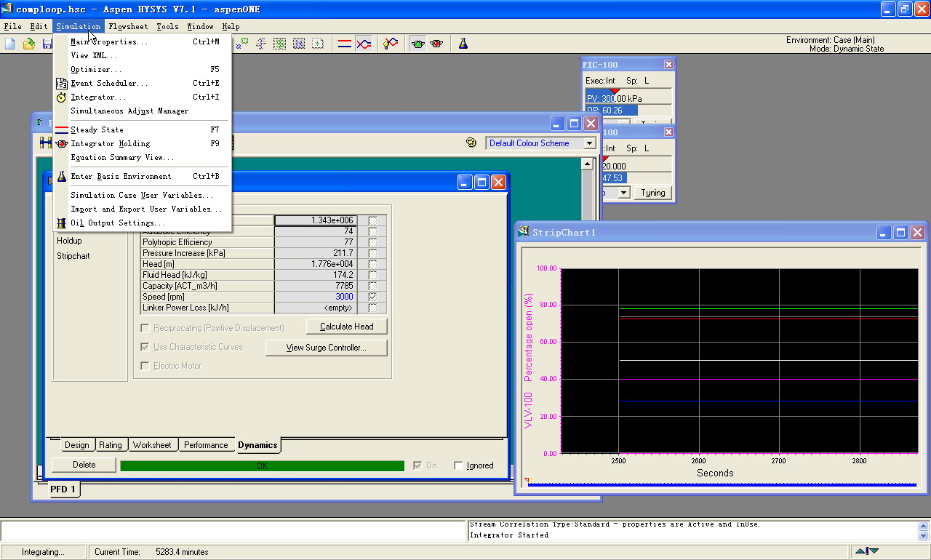Click the stopwatch Integrator icon in menu
Screen dimensions: 931x560
click(62, 97)
